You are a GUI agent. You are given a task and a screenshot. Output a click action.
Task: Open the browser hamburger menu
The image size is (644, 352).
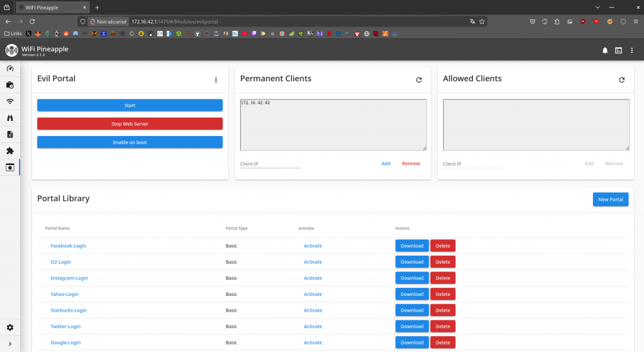coord(636,21)
